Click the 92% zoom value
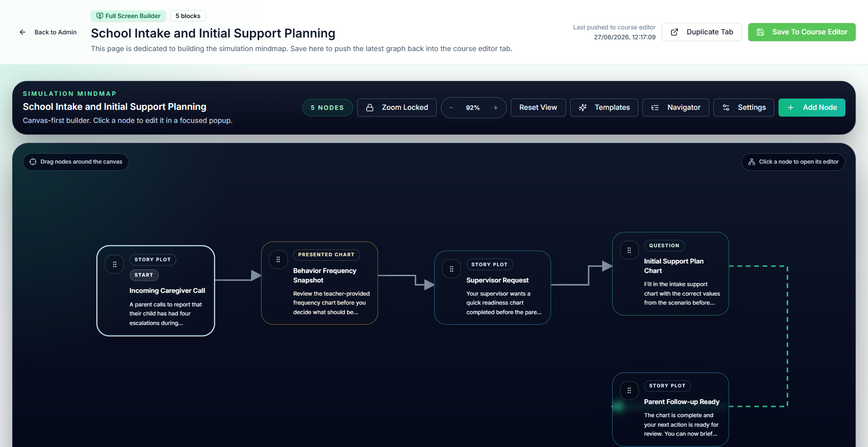 click(473, 108)
